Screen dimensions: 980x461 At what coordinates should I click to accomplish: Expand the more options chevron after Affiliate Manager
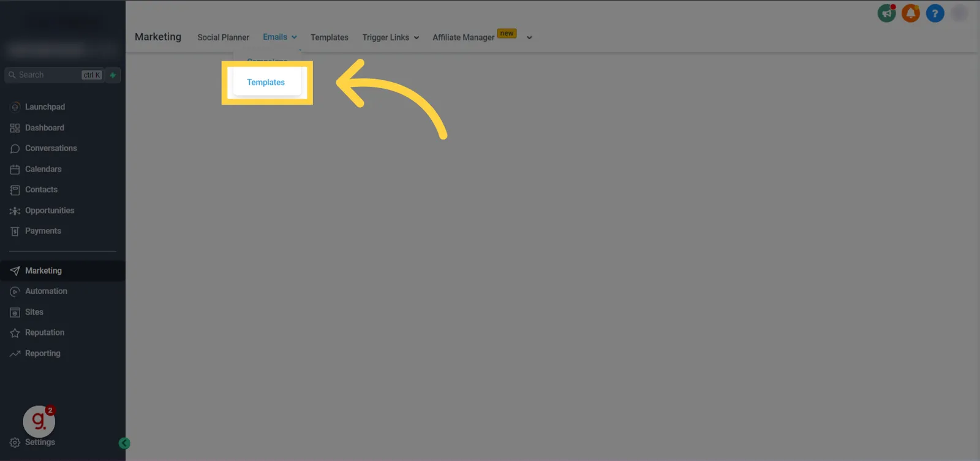pos(529,38)
